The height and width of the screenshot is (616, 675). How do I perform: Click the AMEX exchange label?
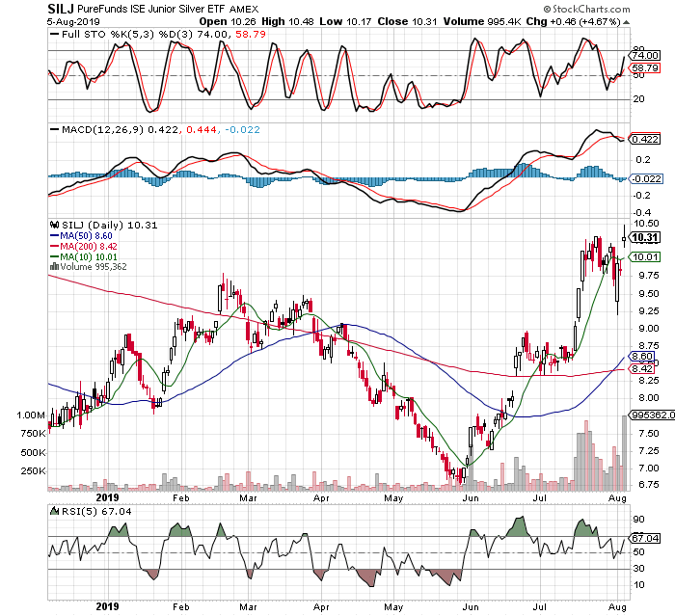pos(244,9)
